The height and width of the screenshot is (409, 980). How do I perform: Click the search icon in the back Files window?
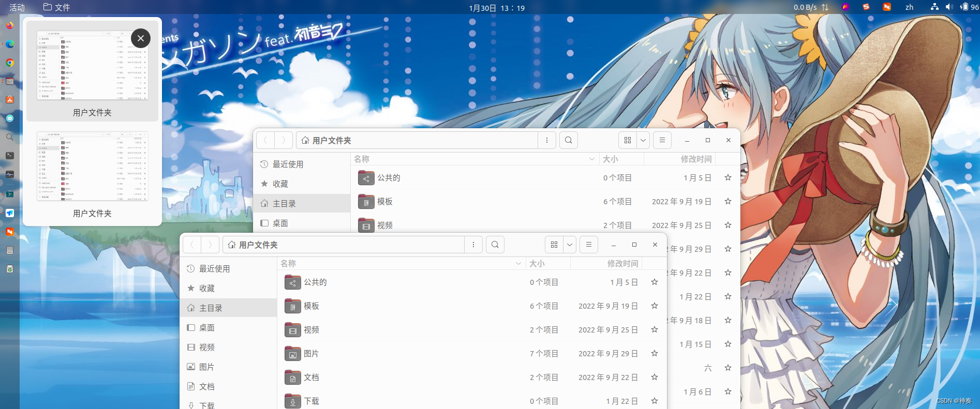(x=569, y=140)
